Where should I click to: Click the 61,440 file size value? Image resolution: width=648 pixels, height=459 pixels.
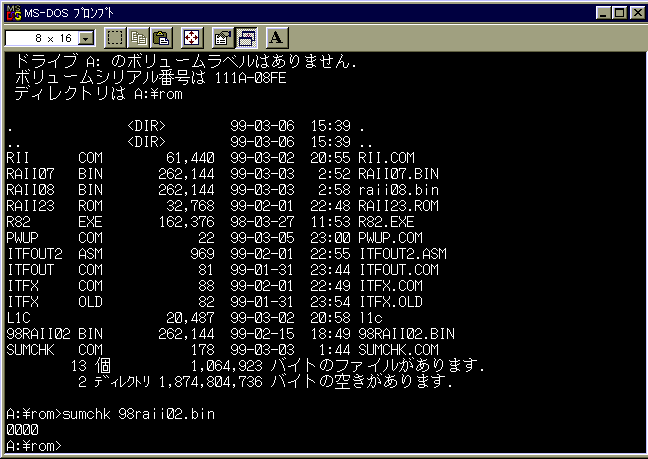pos(190,158)
